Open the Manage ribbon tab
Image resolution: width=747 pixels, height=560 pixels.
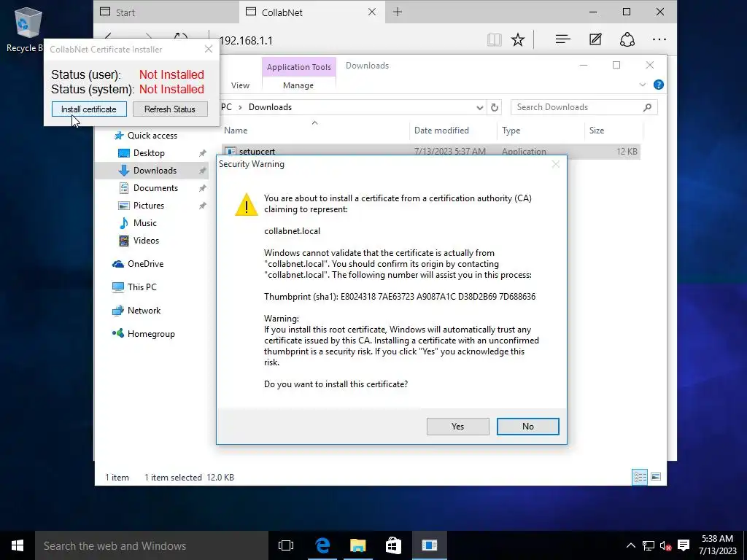click(298, 85)
